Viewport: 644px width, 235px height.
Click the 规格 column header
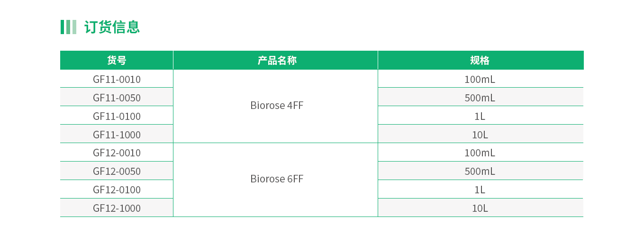(481, 60)
